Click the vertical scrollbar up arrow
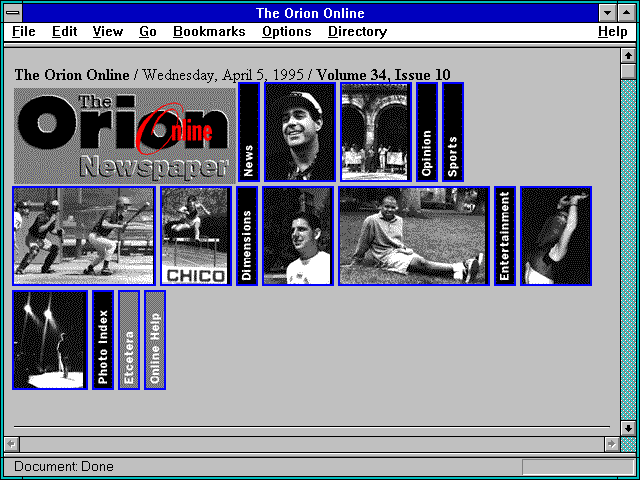The image size is (640, 480). coord(628,56)
